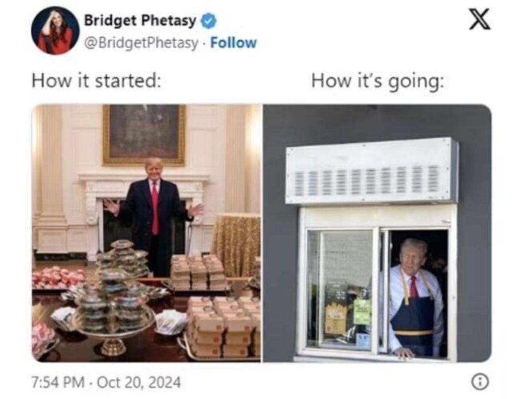Screen dimensions: 532x399
Task: Open the author's profile avatar
Action: pos(55,31)
